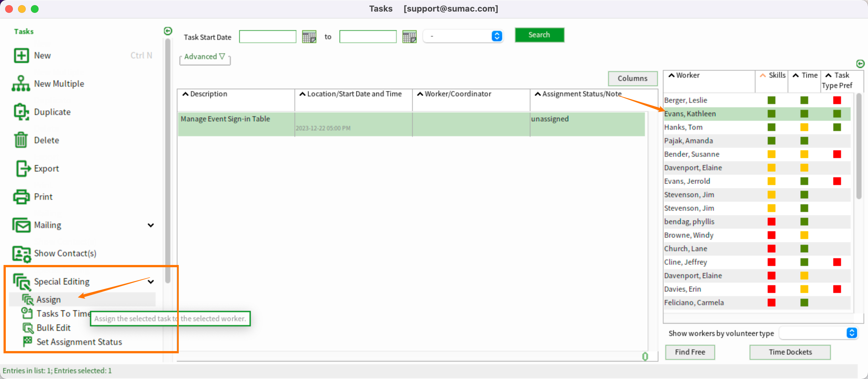The height and width of the screenshot is (379, 868).
Task: Click the Task Start Date from field
Action: [267, 36]
